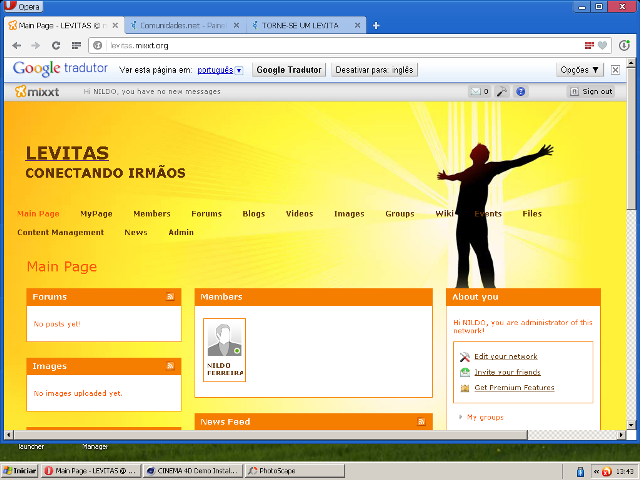Screen dimensions: 640x480
Task: Open the Forums nav item
Action: click(207, 213)
